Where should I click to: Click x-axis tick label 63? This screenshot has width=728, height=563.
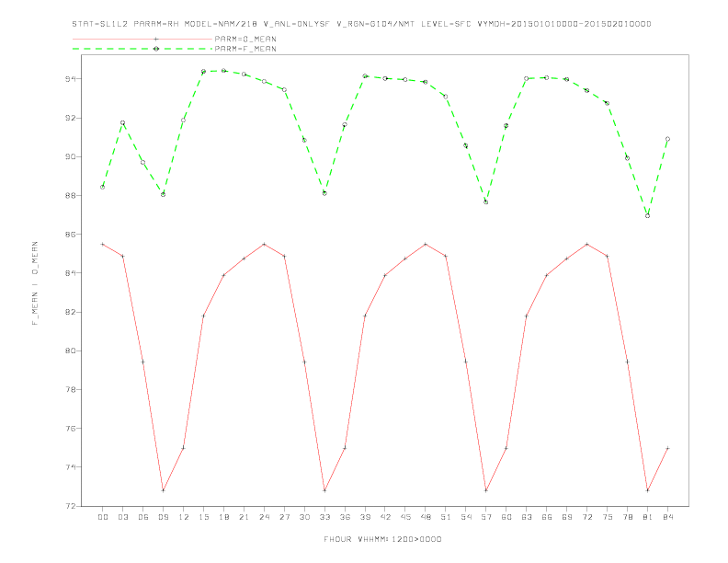pyautogui.click(x=527, y=517)
